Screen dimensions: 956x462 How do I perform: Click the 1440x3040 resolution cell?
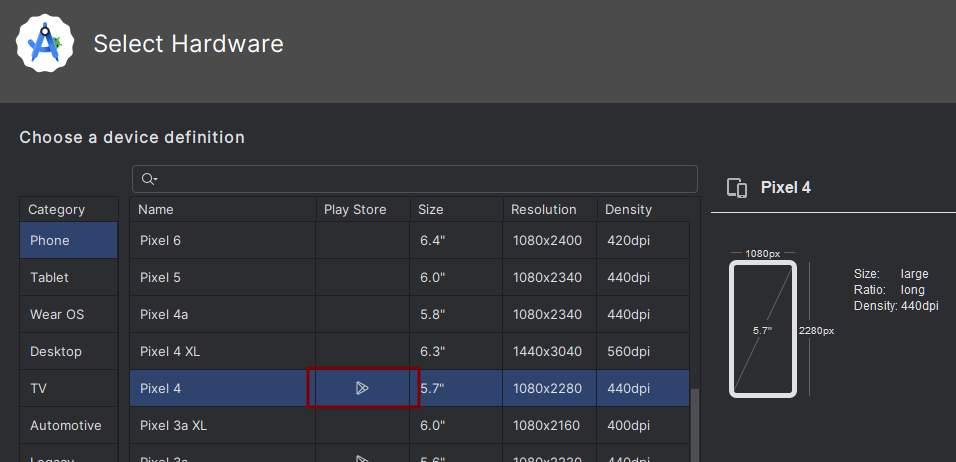point(550,352)
